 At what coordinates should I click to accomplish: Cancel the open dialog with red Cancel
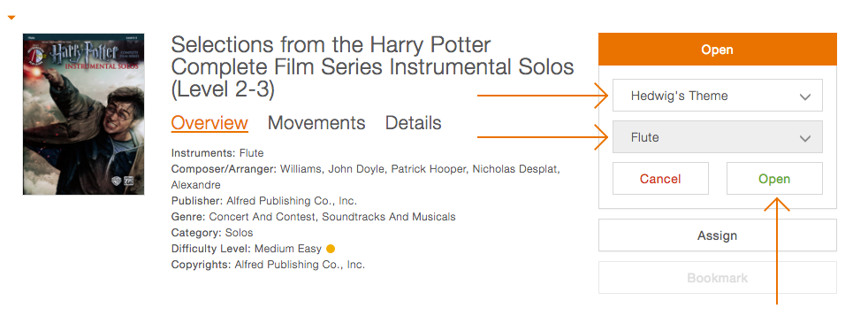pos(660,179)
